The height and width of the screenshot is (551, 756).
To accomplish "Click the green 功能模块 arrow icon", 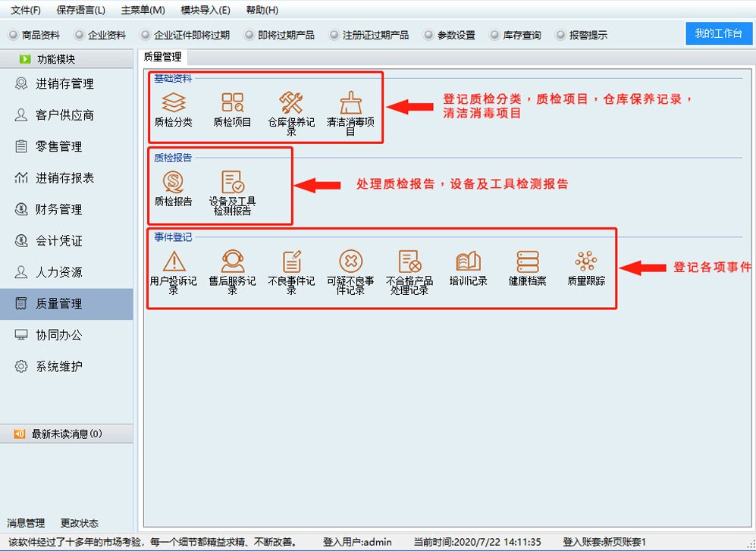I will point(25,59).
